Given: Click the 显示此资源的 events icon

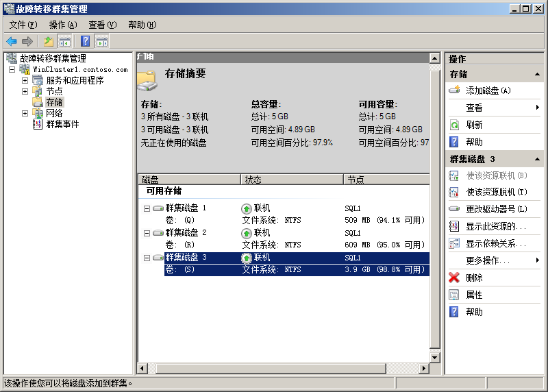Looking at the screenshot, I should click(454, 226).
